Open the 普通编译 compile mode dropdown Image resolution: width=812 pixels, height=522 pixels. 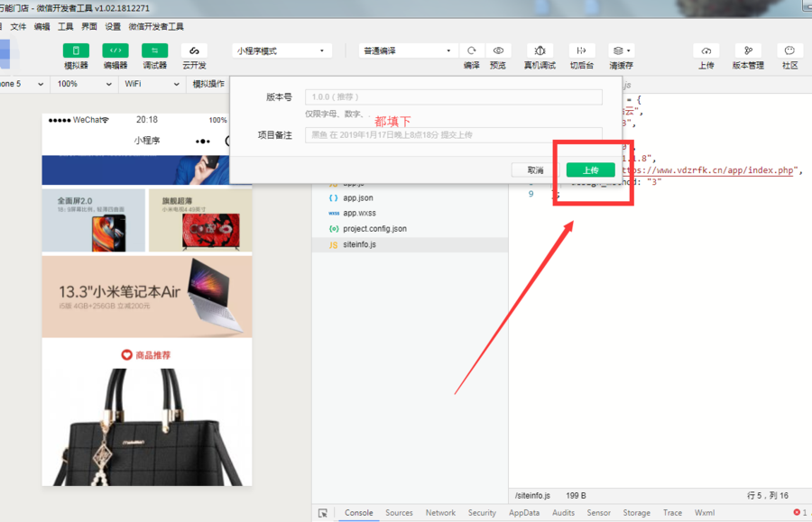tap(408, 50)
